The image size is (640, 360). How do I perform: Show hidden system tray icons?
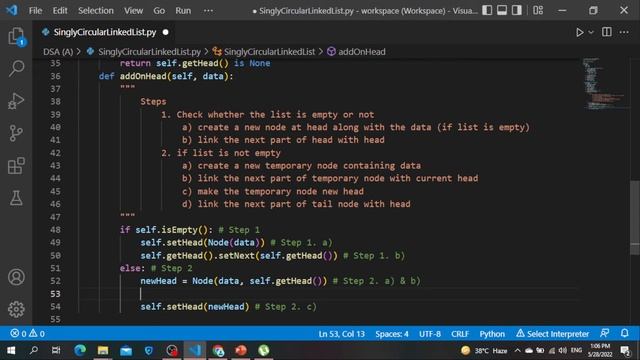518,350
